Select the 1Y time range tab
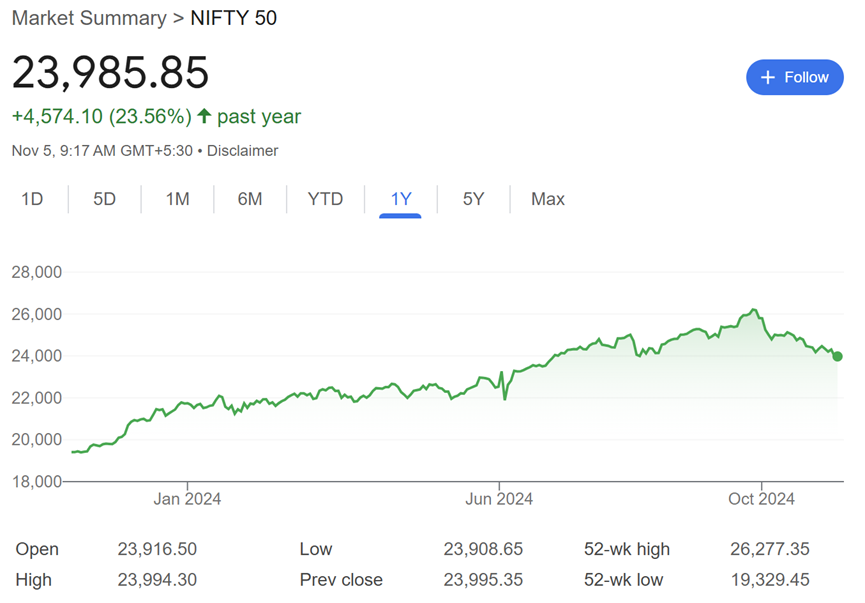The image size is (865, 603). pyautogui.click(x=401, y=199)
